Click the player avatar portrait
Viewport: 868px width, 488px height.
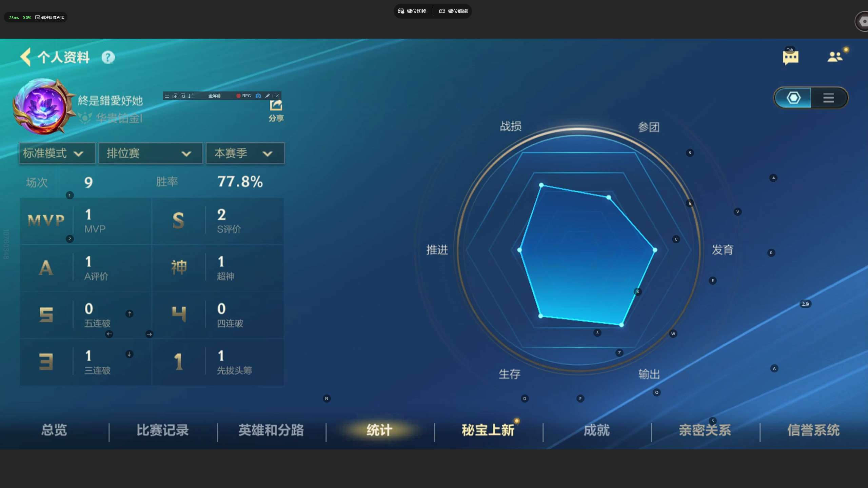43,107
